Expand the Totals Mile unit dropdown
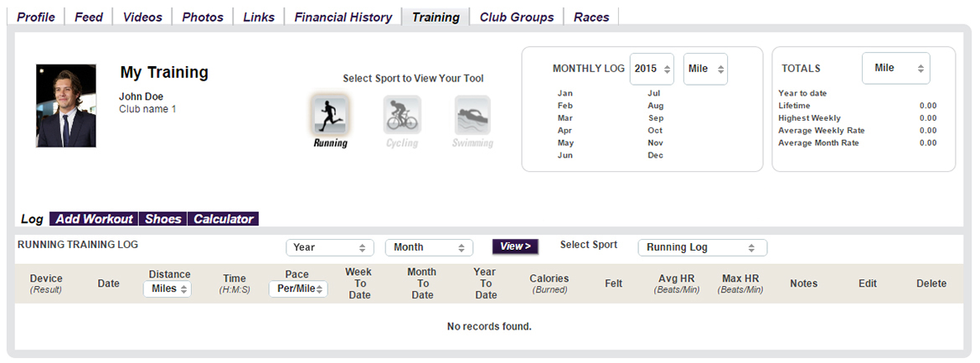This screenshot has height=363, width=980. pyautogui.click(x=895, y=68)
